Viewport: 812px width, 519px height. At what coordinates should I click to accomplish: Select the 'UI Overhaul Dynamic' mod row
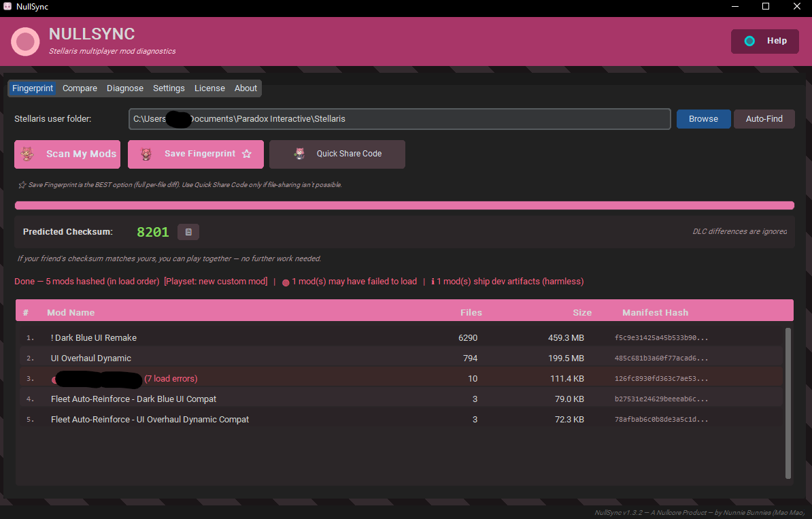[401, 358]
